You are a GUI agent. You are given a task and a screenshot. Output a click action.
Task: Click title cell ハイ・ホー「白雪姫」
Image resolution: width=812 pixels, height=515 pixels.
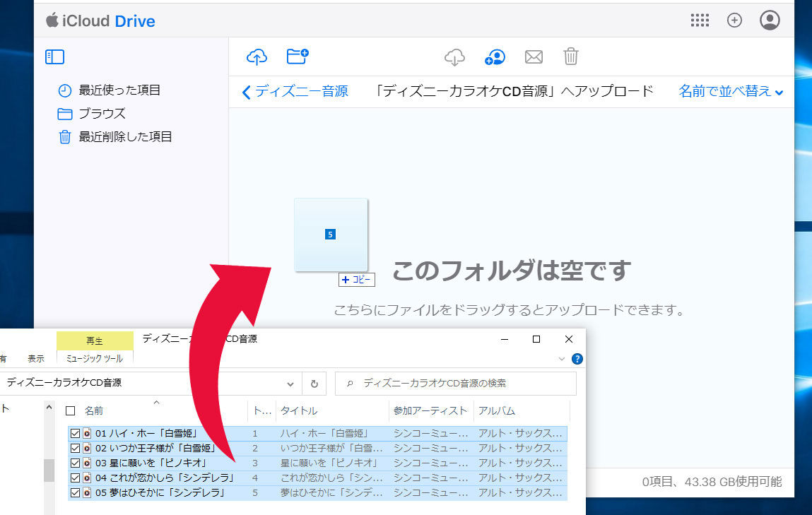coord(325,434)
